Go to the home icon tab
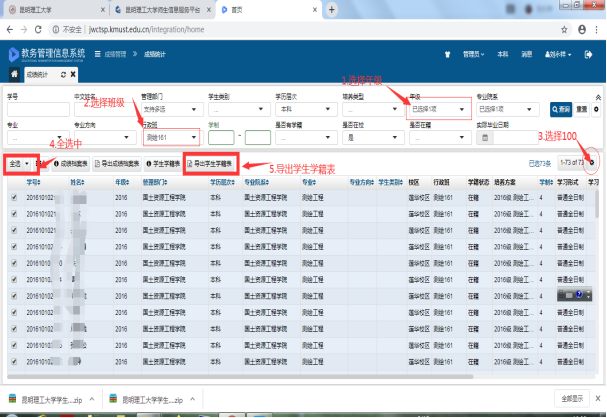This screenshot has width=607, height=418. point(14,74)
